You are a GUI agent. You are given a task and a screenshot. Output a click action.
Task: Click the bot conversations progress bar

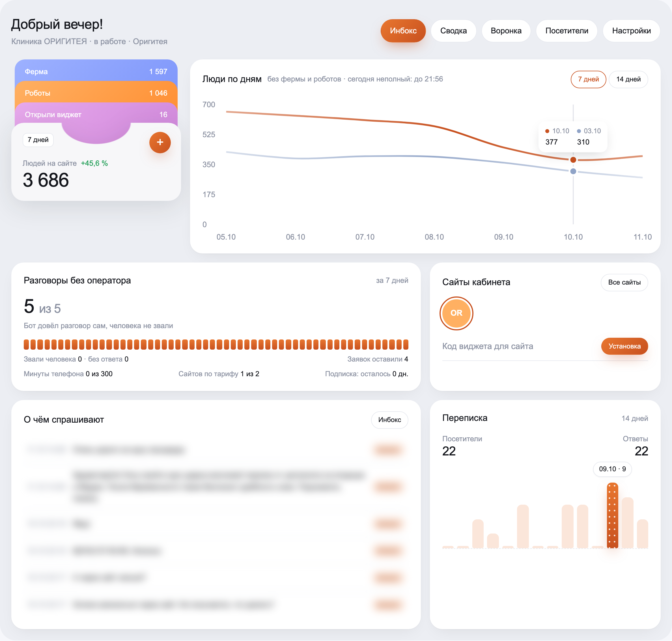click(x=216, y=345)
